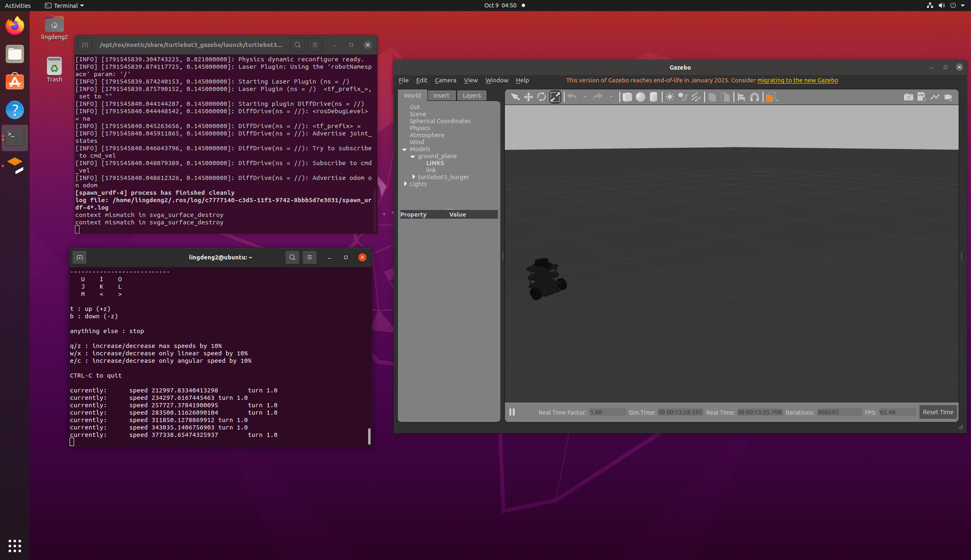Collapse the ground_plane tree node
The width and height of the screenshot is (971, 560).
[413, 156]
